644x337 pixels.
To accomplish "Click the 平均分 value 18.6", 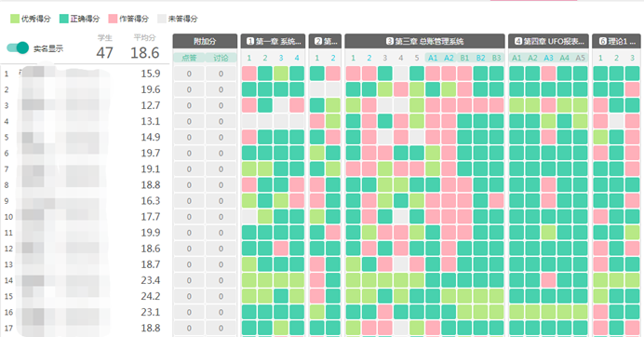I will tap(144, 53).
